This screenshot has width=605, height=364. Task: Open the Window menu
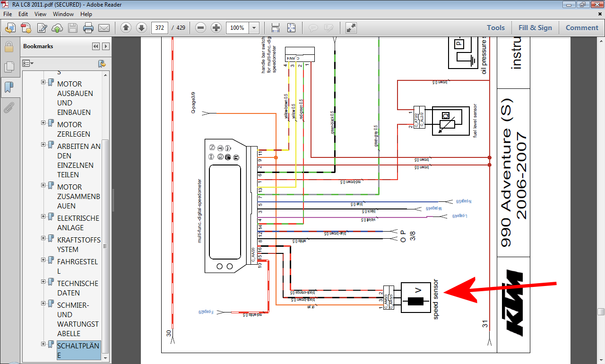pyautogui.click(x=63, y=14)
